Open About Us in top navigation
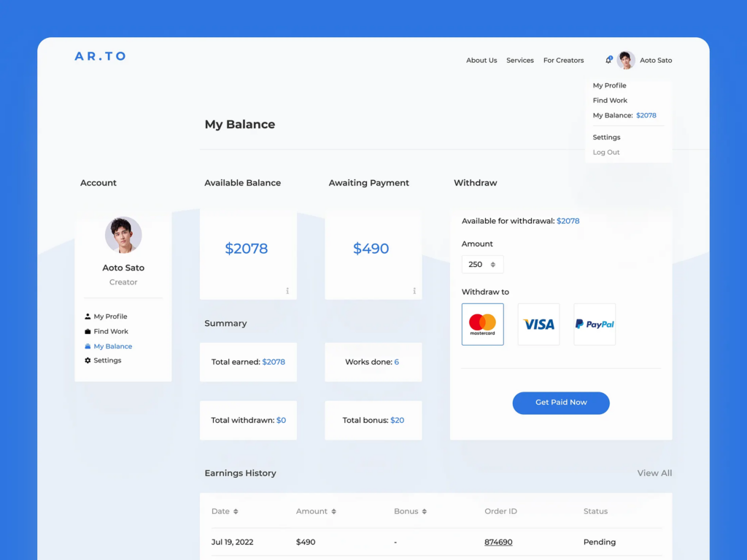Viewport: 747px width, 560px height. point(481,61)
